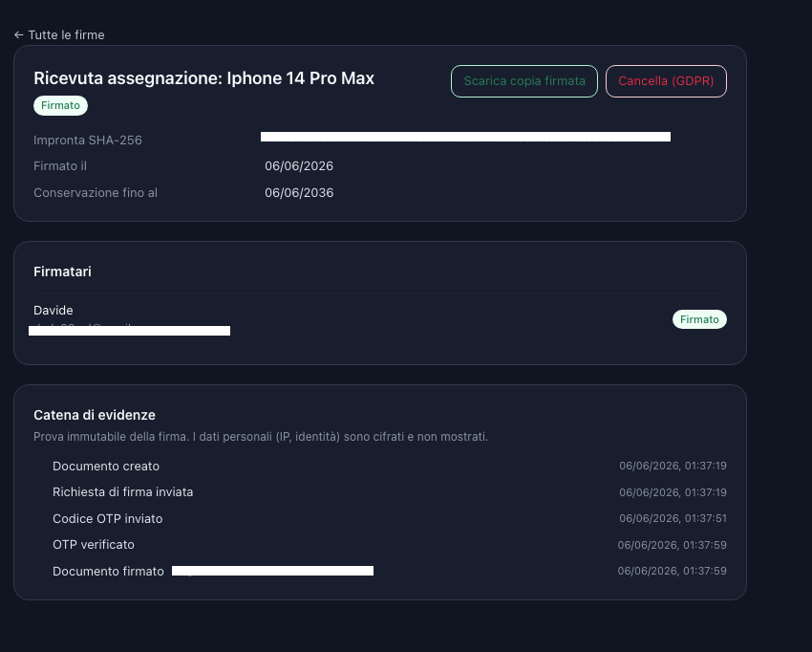Select the Documento firmato event

click(x=108, y=571)
